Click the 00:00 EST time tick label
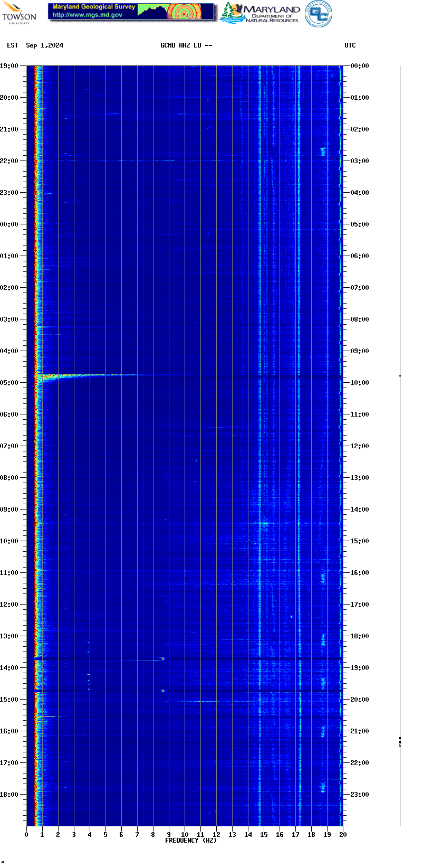 9,224
